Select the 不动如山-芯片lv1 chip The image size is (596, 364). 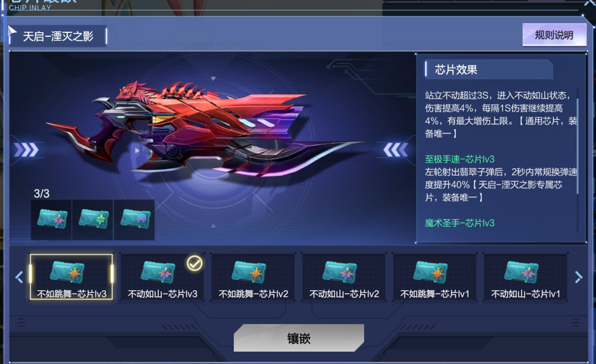click(526, 277)
